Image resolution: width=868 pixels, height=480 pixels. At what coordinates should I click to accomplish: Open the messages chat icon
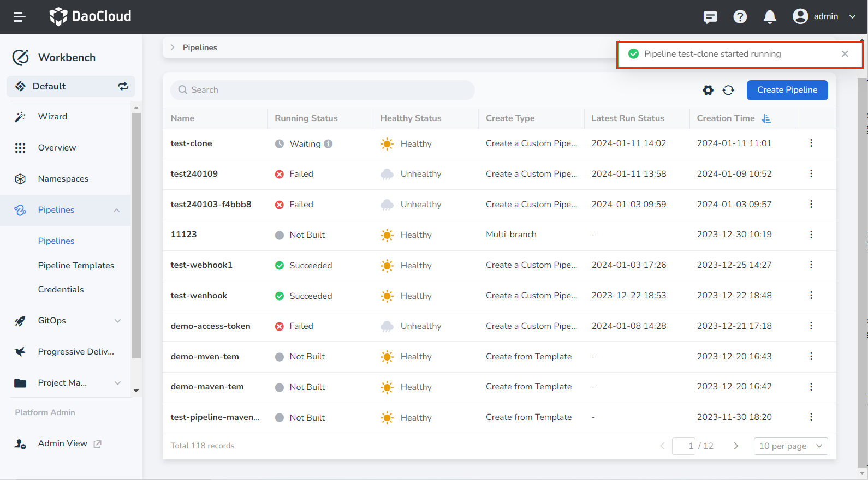coord(710,17)
